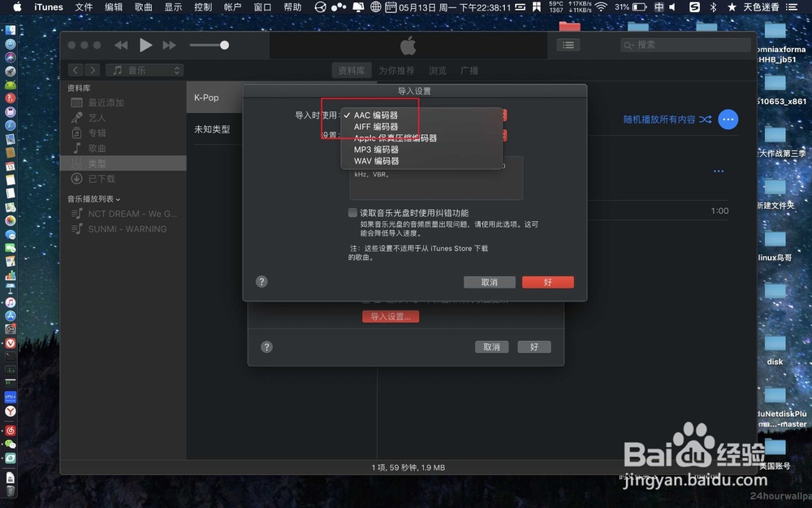Click the iTunes play button

tap(145, 45)
